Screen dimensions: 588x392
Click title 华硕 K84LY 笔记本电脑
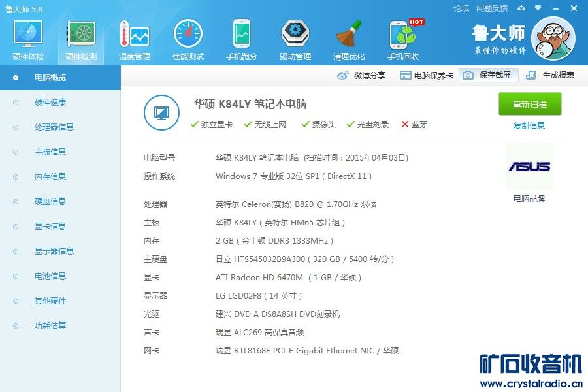pyautogui.click(x=250, y=104)
